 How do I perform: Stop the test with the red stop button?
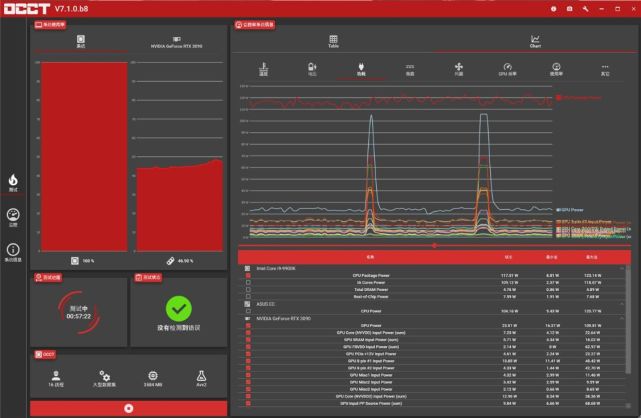(128, 408)
